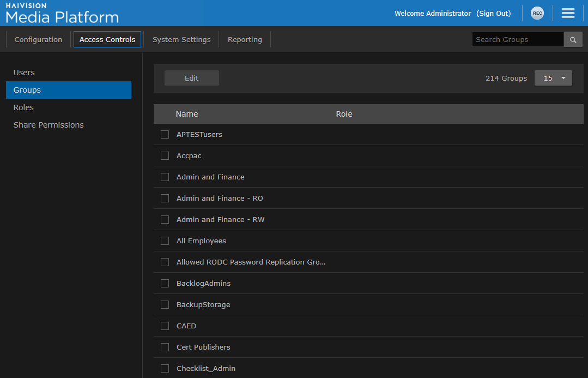
Task: Tick the checkbox for Cert Publishers
Action: [x=165, y=347]
